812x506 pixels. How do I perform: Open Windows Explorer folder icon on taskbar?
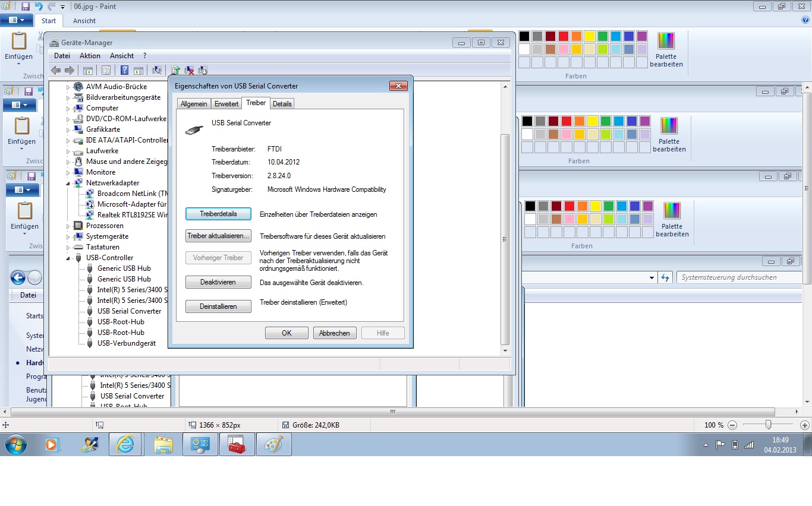pos(163,444)
